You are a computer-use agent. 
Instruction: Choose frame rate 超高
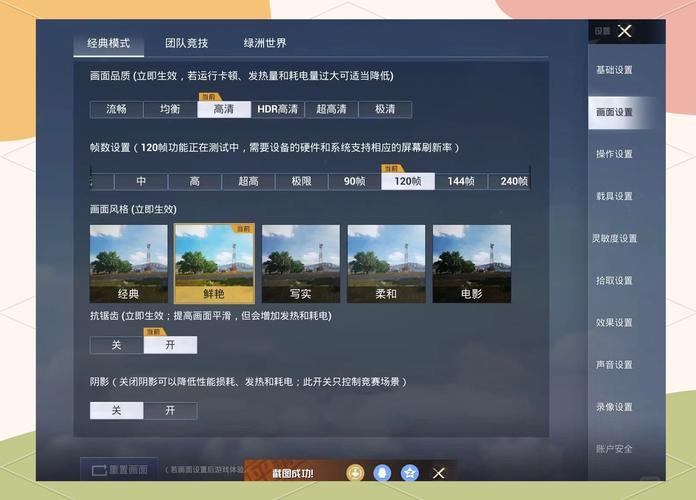point(248,181)
